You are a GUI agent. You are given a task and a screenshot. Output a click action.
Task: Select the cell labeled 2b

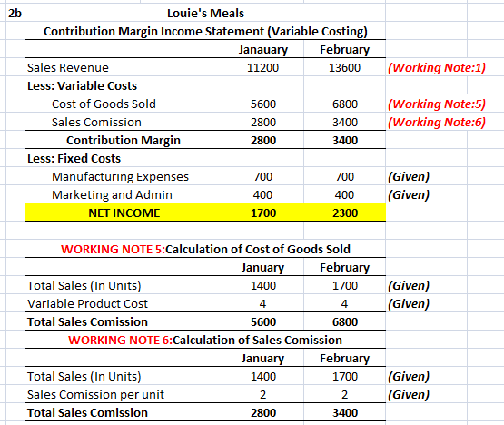coord(15,14)
